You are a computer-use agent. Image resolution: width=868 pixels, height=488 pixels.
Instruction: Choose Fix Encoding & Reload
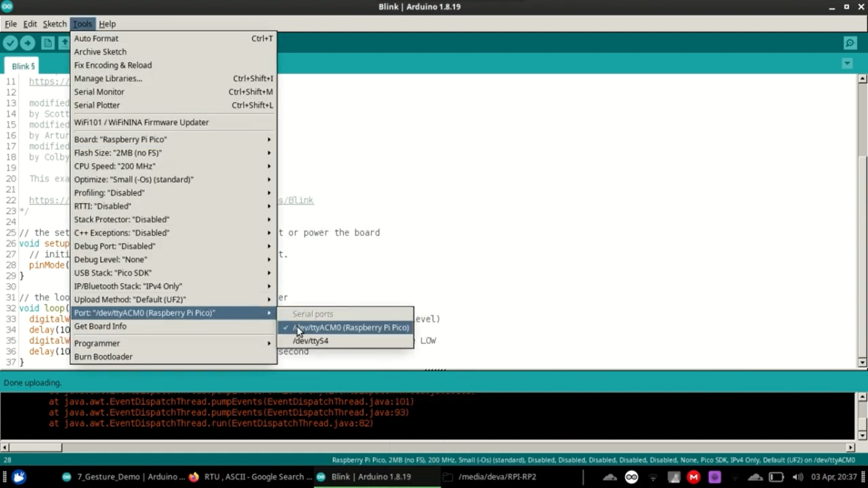pos(173,65)
